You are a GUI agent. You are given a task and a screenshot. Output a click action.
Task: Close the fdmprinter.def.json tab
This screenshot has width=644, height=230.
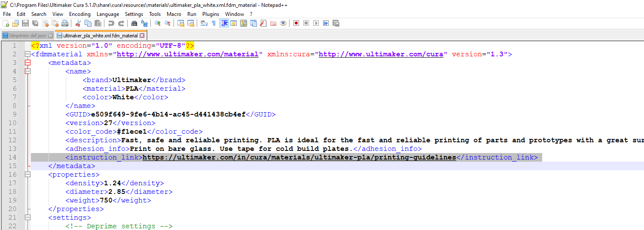50,36
